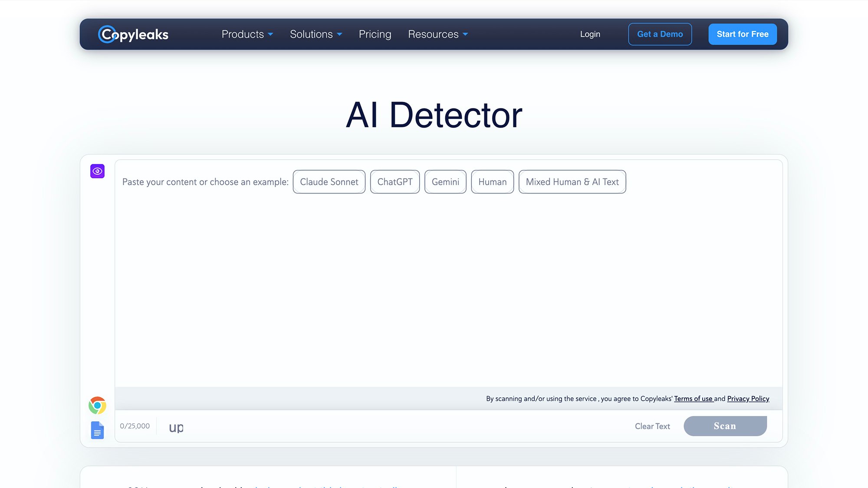Viewport: 868px width, 488px height.
Task: Expand the Products dropdown menu
Action: 247,34
